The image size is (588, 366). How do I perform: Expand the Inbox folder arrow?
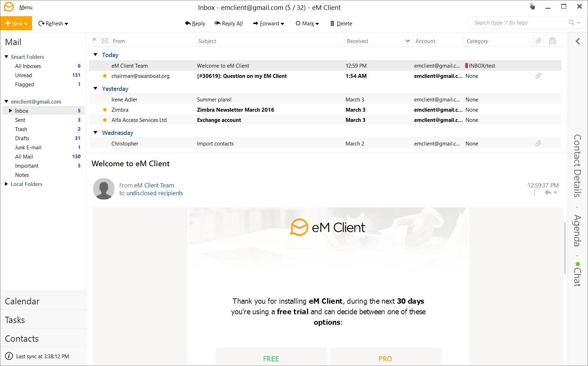click(10, 111)
